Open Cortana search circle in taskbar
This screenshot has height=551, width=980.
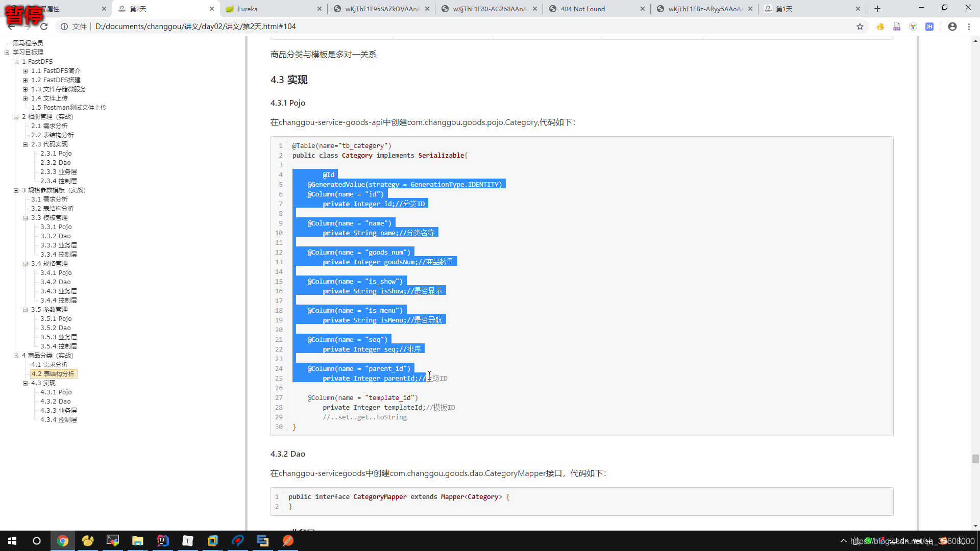(x=37, y=541)
